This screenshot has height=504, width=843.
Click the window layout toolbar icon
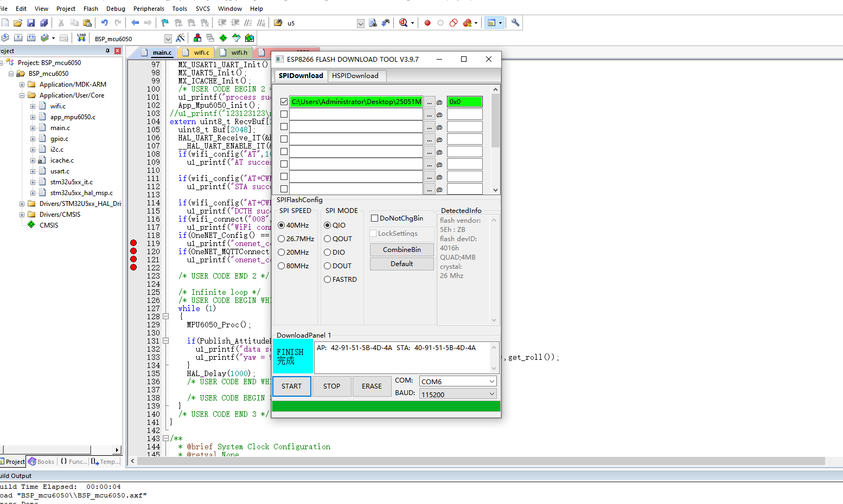(x=491, y=23)
